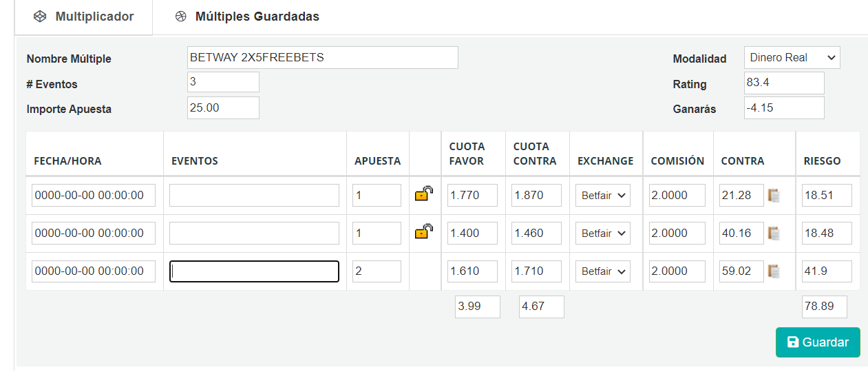Click the first row Cuota Favor field 1.770
This screenshot has height=372, width=868.
tap(472, 196)
